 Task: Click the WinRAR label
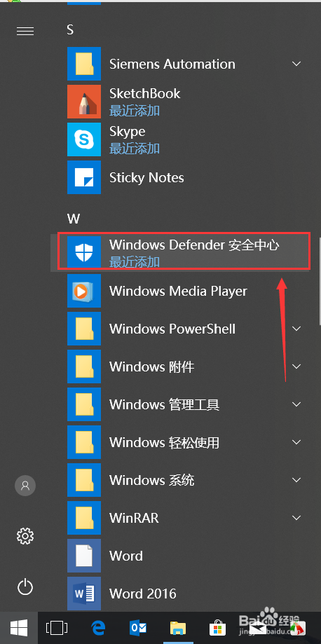click(134, 517)
